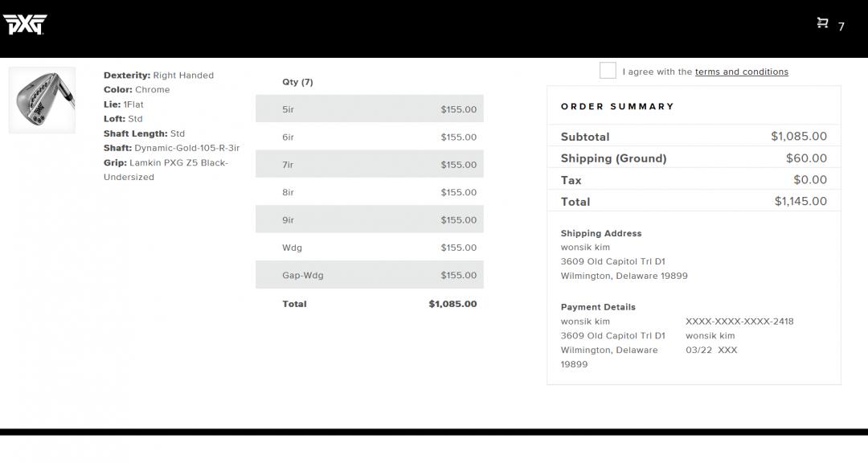Select the Shipping (Ground) summary row

(x=693, y=158)
